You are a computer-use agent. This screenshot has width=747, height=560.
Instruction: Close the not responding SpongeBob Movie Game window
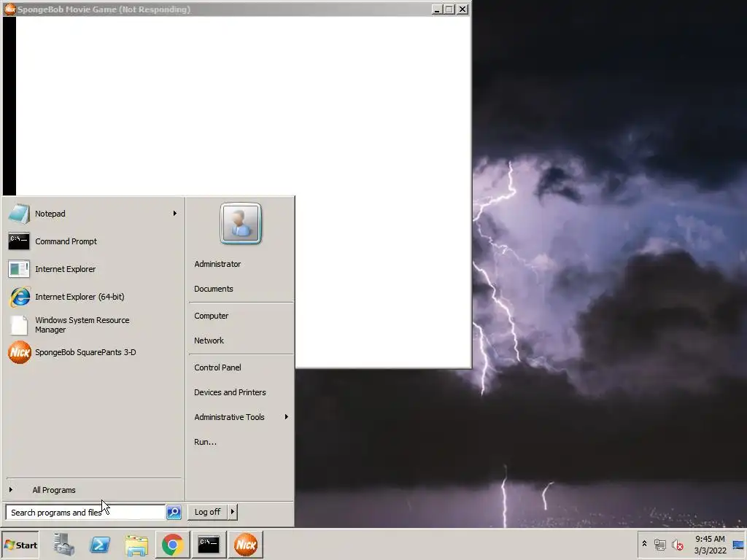point(462,9)
